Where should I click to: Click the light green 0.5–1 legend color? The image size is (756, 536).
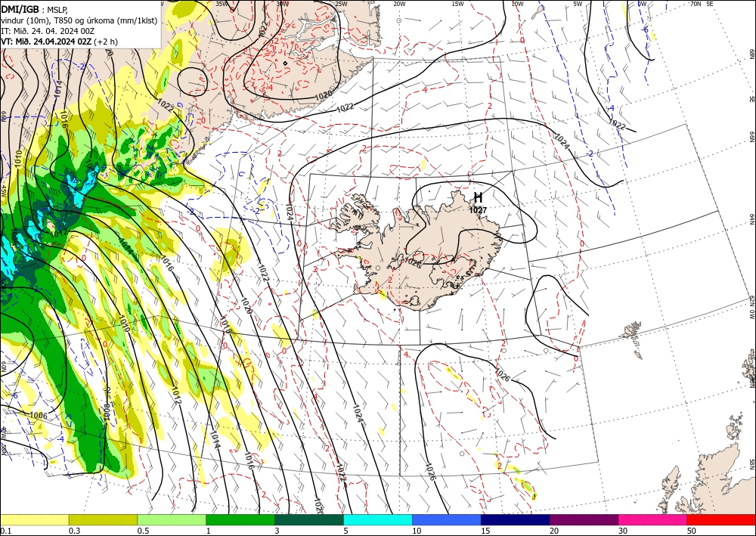(x=172, y=519)
